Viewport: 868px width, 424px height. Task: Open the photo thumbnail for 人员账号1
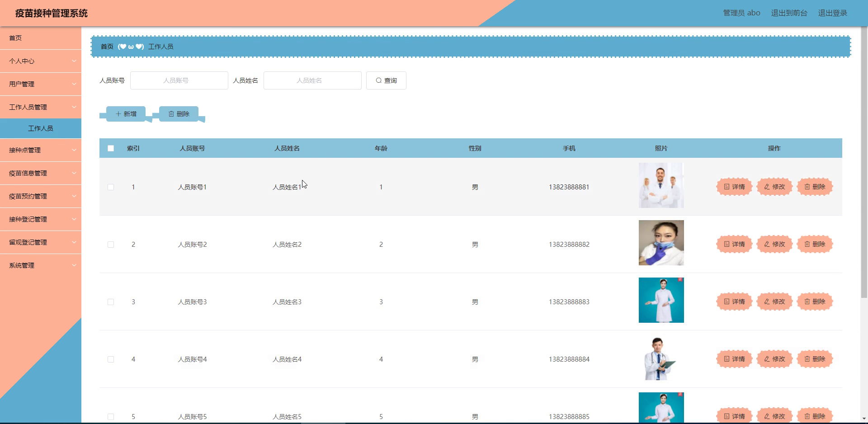tap(661, 185)
